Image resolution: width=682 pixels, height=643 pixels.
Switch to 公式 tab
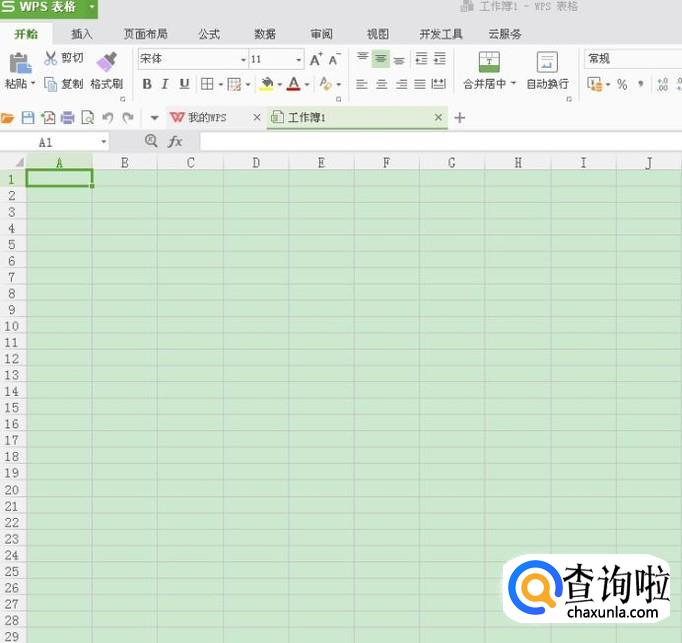(x=209, y=34)
